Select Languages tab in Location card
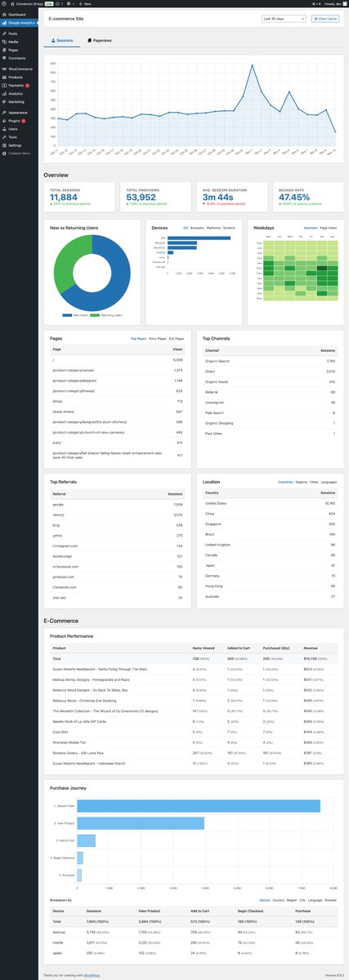 click(329, 482)
